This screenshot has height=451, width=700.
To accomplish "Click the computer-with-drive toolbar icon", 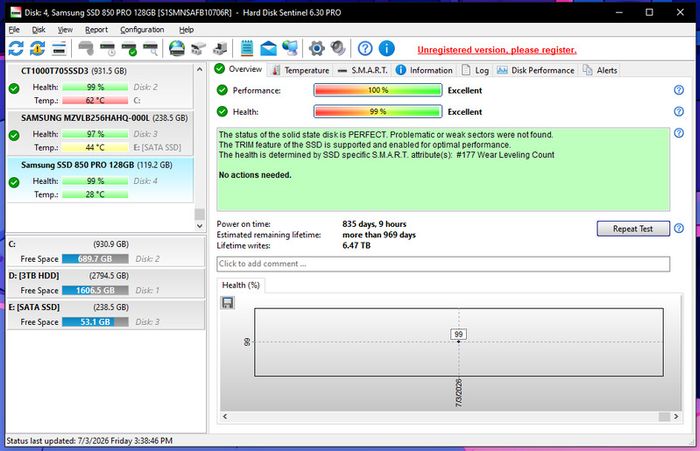I will coord(220,48).
